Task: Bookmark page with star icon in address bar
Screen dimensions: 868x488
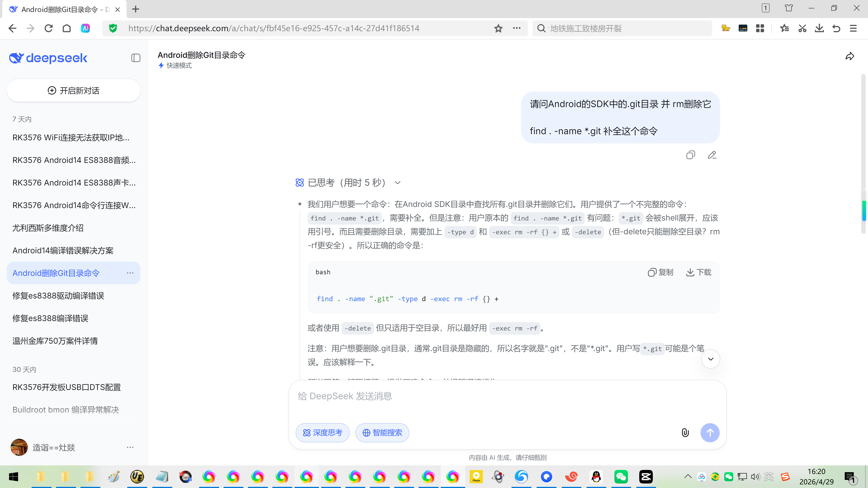Action: pos(498,28)
